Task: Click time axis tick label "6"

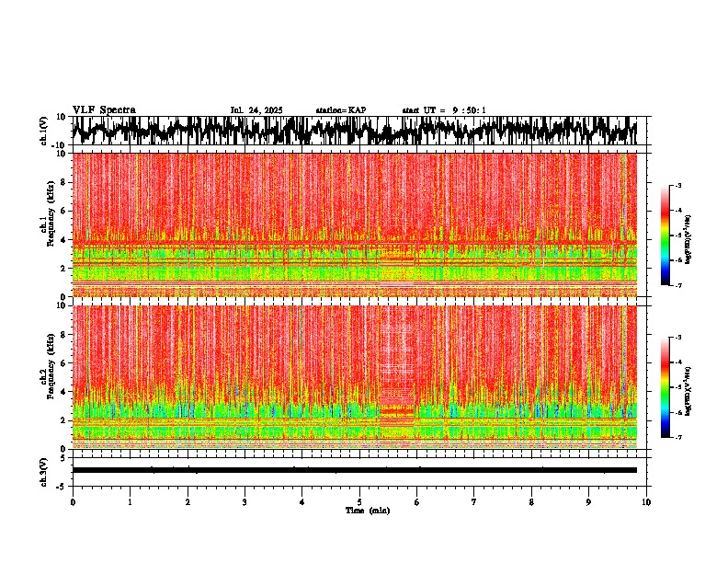Action: point(416,502)
